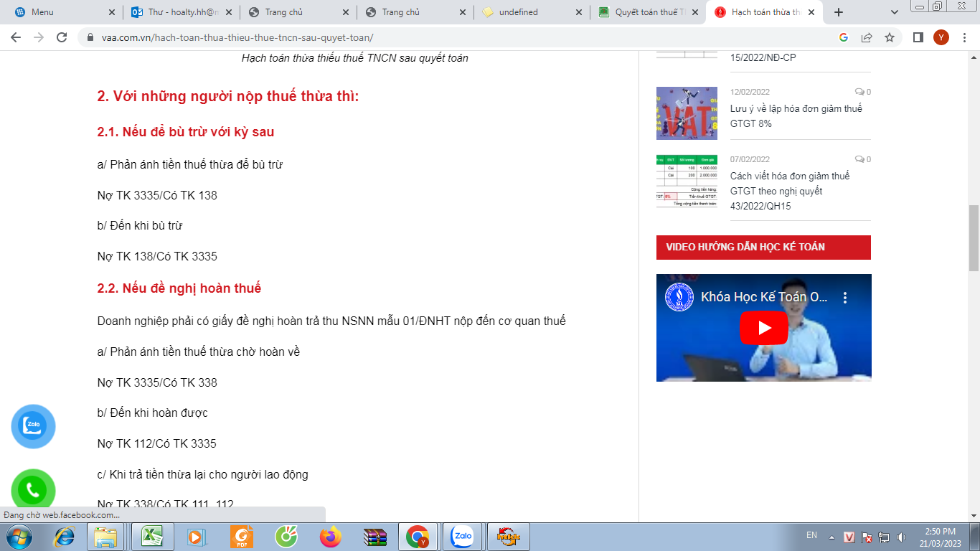Switch to the Thư - hoalty Outlook tab
The image size is (980, 551).
tap(182, 12)
